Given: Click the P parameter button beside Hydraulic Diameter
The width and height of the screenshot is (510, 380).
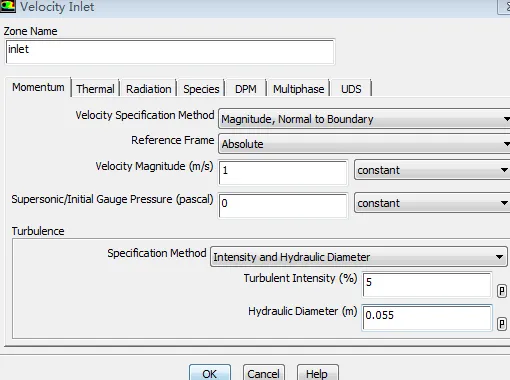Looking at the screenshot, I should tap(502, 324).
